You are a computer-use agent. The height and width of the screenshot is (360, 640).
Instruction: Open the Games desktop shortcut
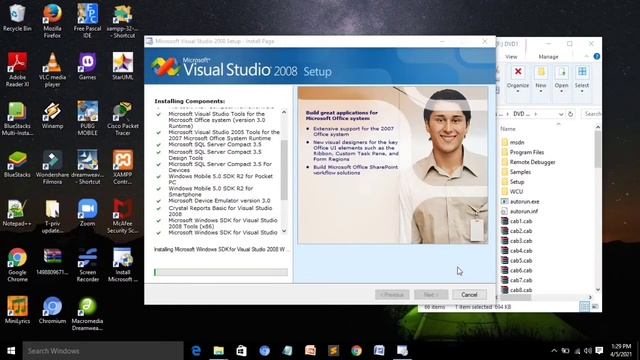87,66
